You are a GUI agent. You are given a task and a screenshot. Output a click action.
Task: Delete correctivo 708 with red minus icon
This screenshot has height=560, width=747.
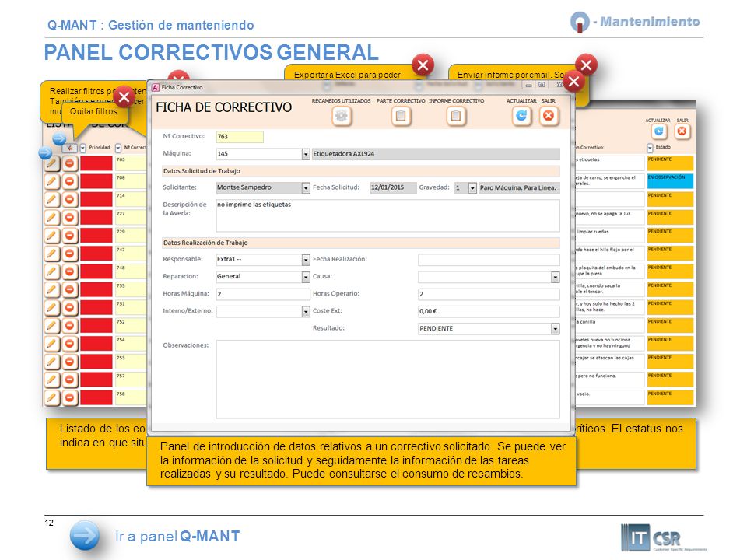click(70, 181)
